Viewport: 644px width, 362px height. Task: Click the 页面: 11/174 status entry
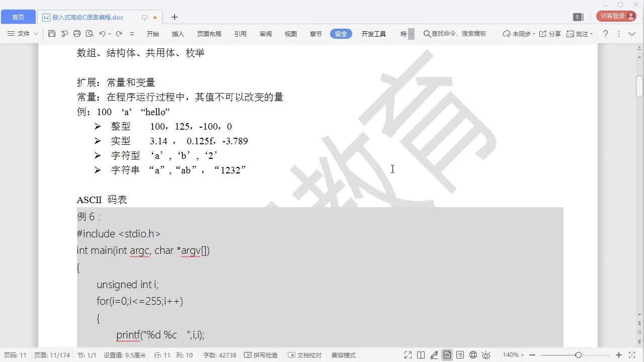click(x=52, y=355)
